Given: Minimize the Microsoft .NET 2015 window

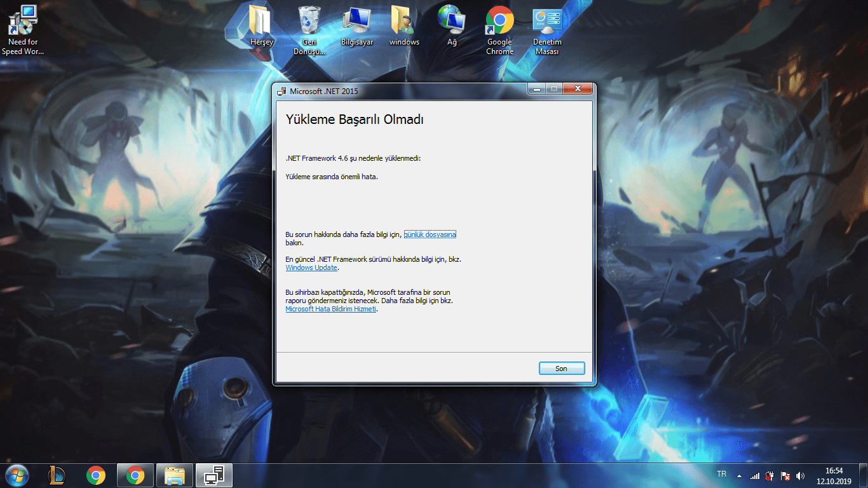Looking at the screenshot, I should click(x=537, y=90).
